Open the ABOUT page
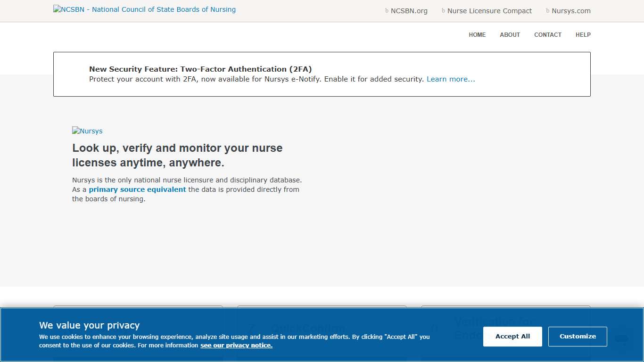 click(x=510, y=34)
